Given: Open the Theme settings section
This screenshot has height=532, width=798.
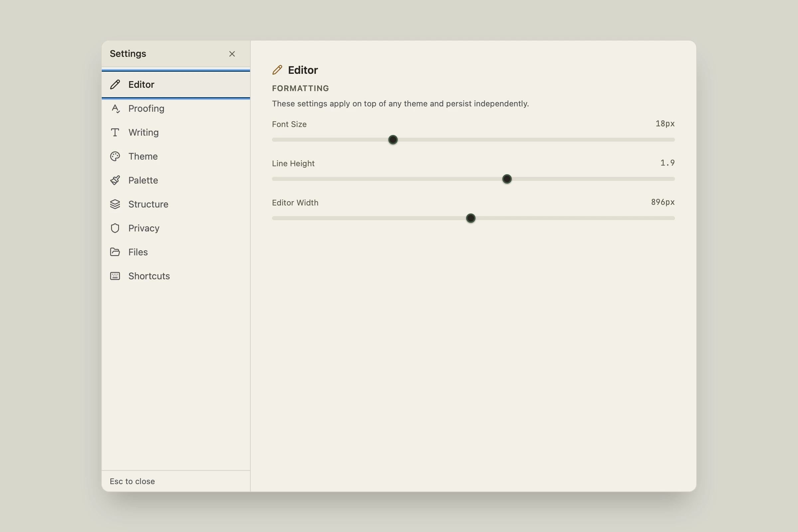Looking at the screenshot, I should click(x=176, y=156).
